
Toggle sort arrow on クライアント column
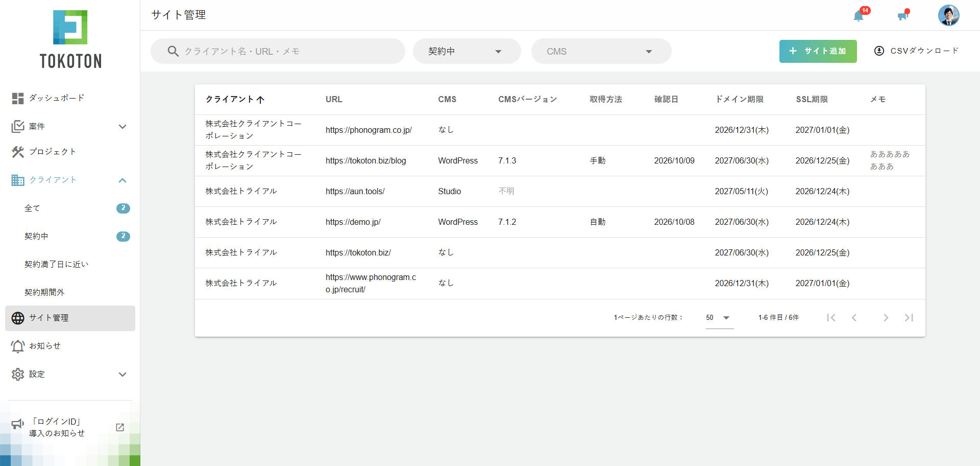click(260, 100)
